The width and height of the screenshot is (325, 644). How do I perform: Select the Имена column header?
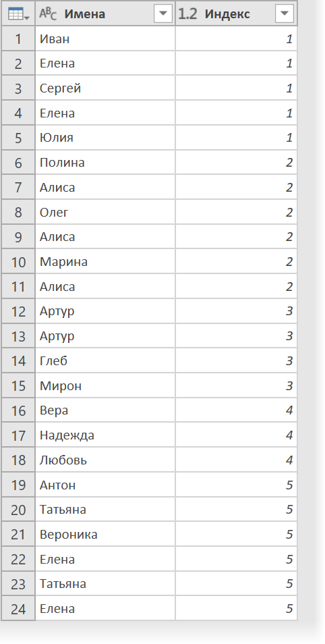point(105,14)
